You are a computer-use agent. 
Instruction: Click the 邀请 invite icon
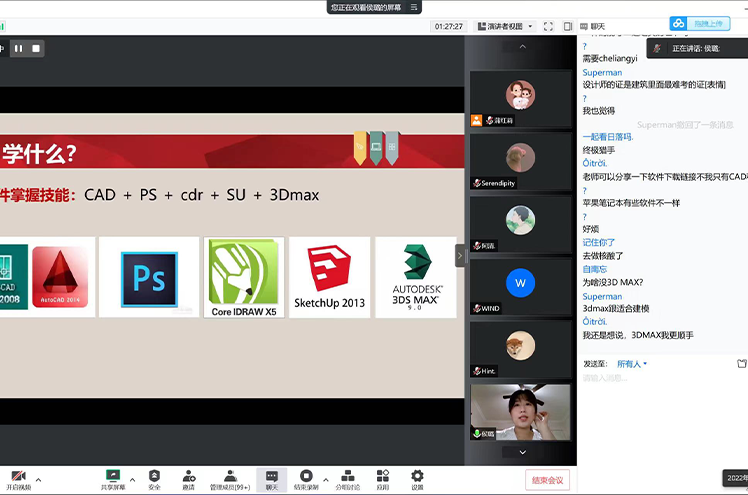pyautogui.click(x=189, y=480)
